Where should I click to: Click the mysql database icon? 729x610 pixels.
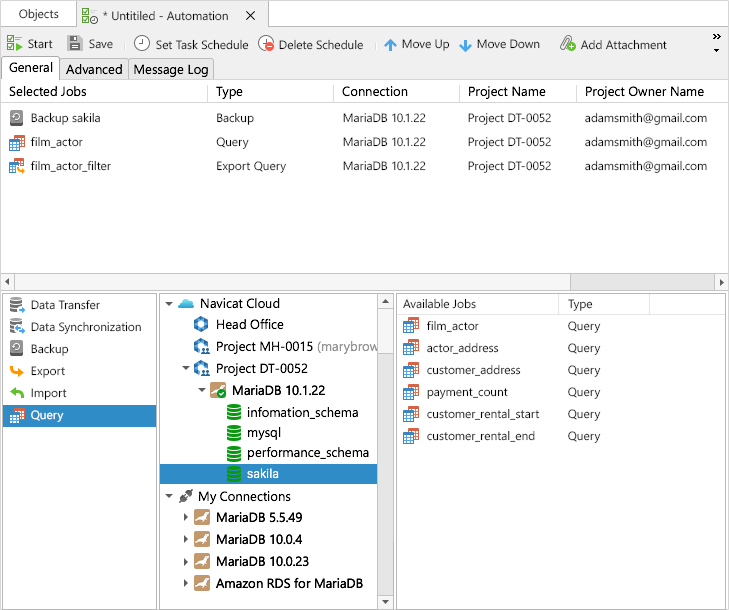[x=234, y=432]
